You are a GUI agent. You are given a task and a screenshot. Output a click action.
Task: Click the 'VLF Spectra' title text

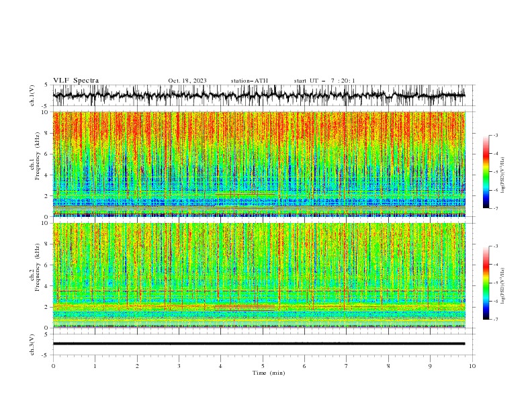[x=76, y=81]
